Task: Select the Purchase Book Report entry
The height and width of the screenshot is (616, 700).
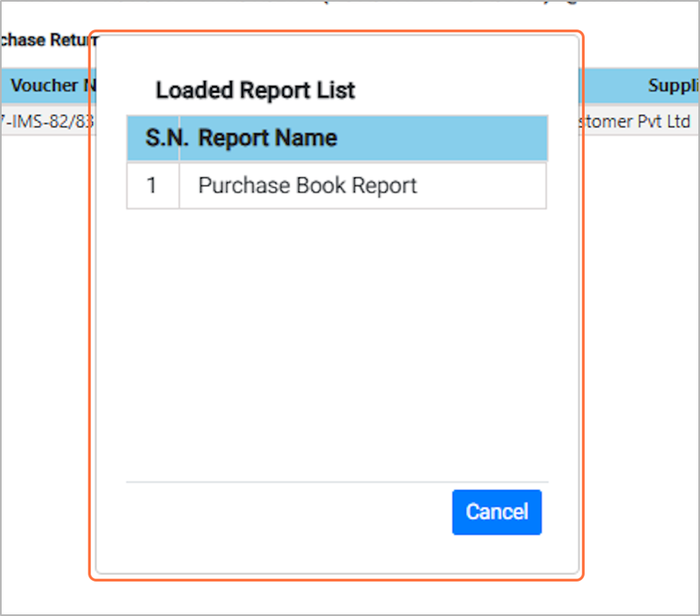Action: 307,185
